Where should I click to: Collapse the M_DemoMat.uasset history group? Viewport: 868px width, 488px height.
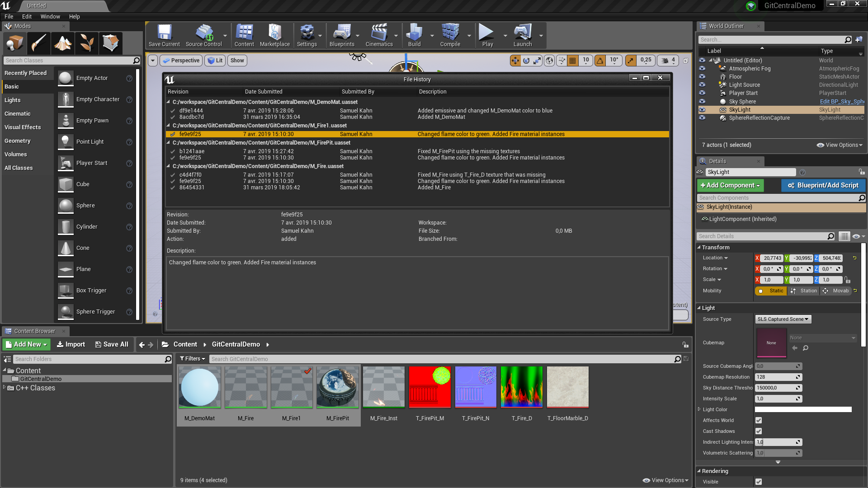tap(169, 102)
